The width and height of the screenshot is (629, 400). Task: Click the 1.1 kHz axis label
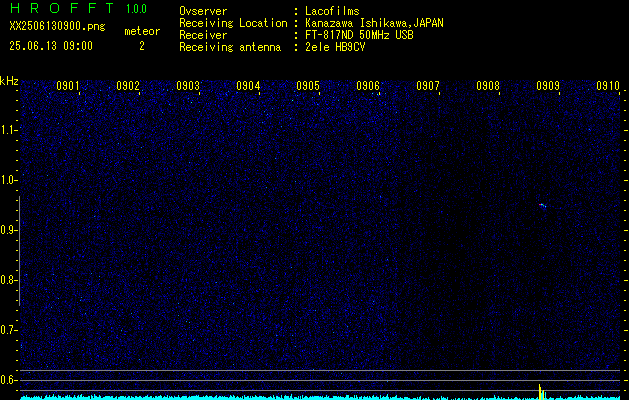click(x=8, y=130)
